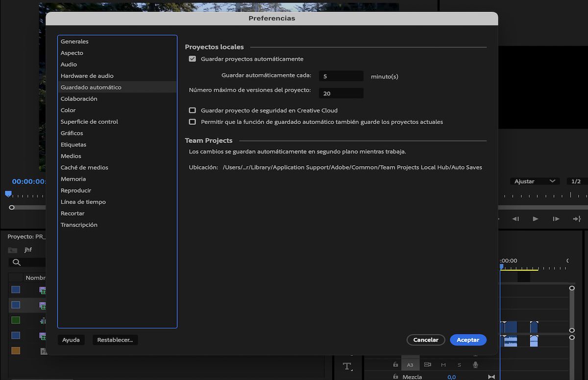
Task: Enable Guardar proyecto de seguridad en Creative Cloud
Action: [x=192, y=110]
